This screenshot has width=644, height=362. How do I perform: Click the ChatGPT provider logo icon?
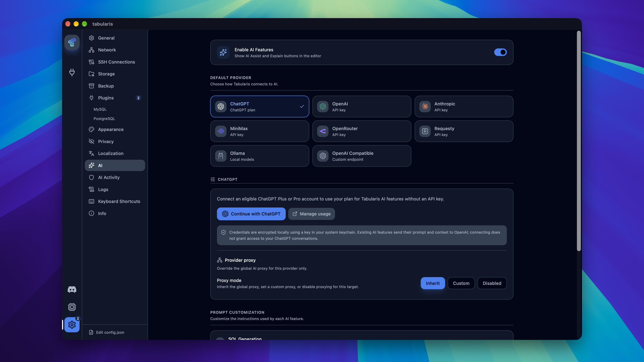[x=221, y=107]
